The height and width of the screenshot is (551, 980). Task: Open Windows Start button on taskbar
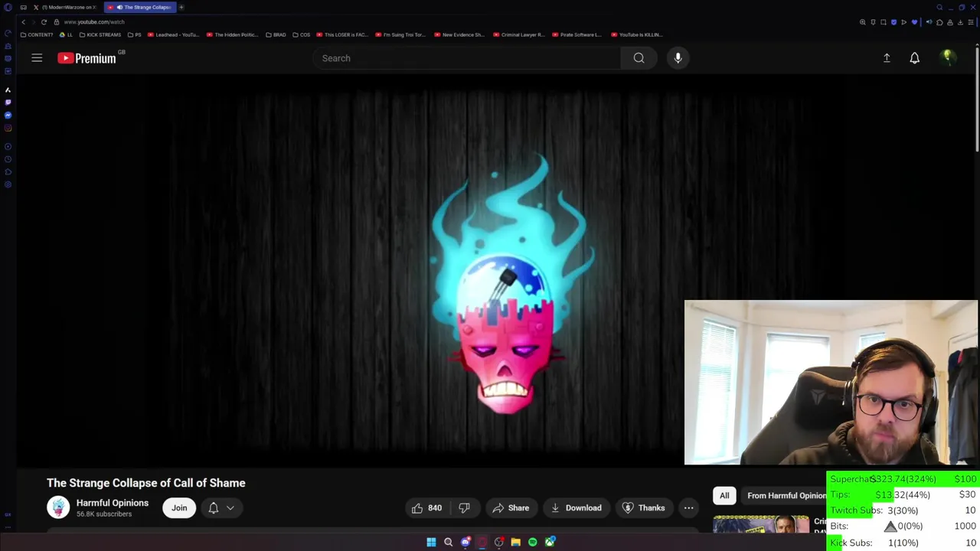tap(431, 543)
